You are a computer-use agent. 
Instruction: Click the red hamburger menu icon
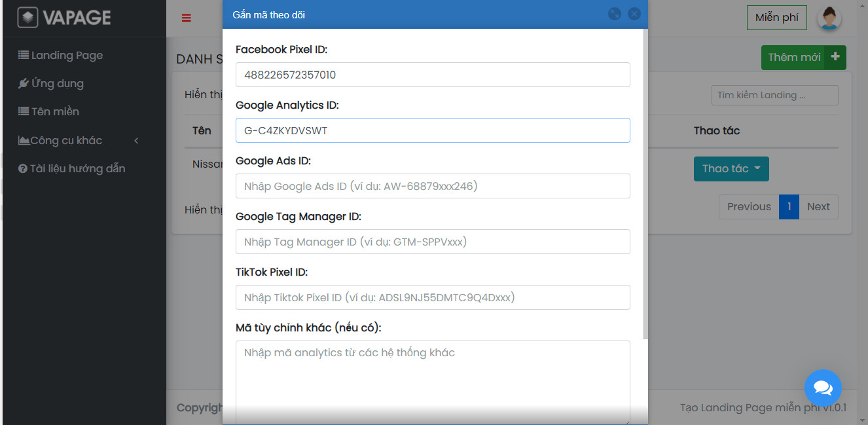click(187, 18)
